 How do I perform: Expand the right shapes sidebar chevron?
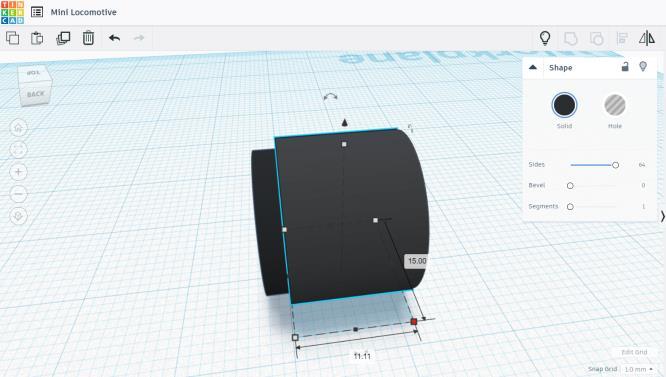pyautogui.click(x=663, y=217)
